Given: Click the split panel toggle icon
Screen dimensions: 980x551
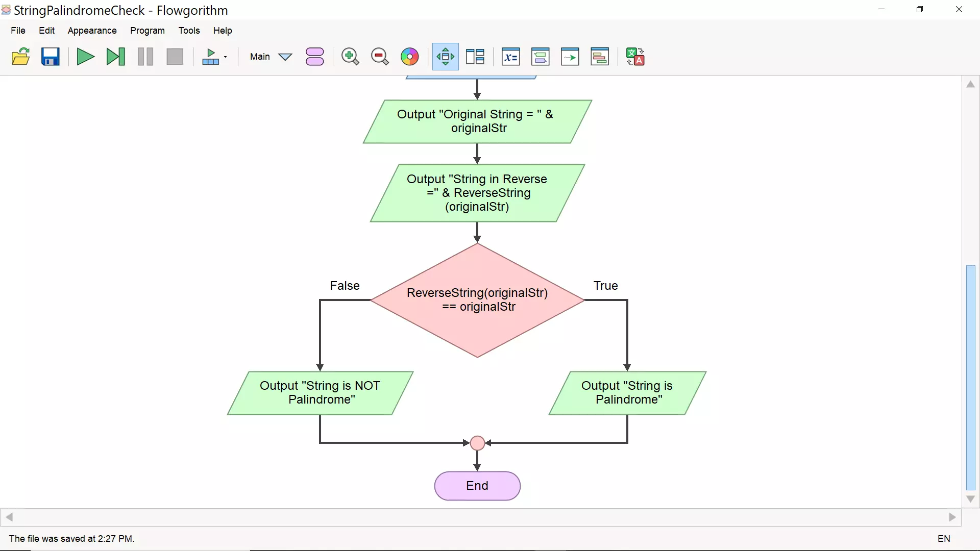Looking at the screenshot, I should point(475,57).
